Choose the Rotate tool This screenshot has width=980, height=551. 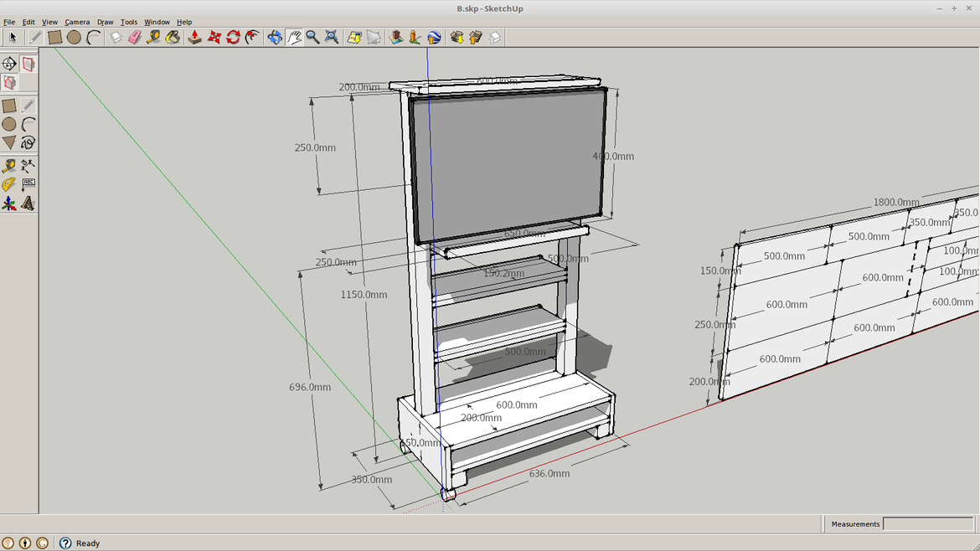[x=233, y=37]
